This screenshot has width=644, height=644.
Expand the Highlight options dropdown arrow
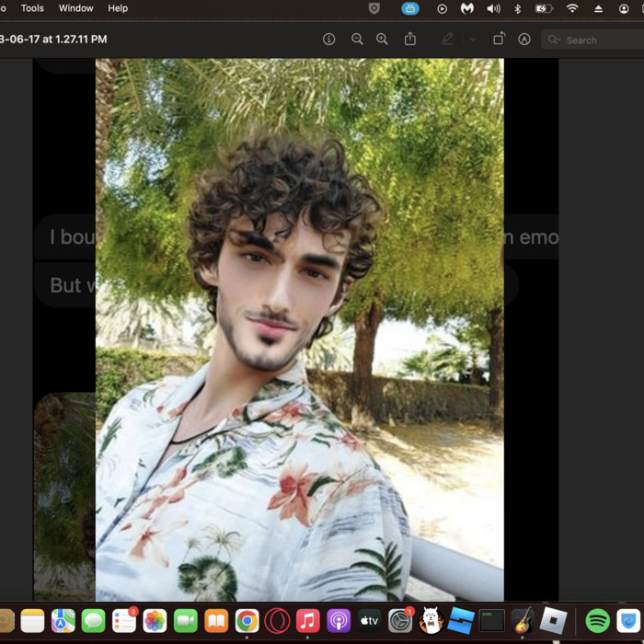click(x=473, y=40)
